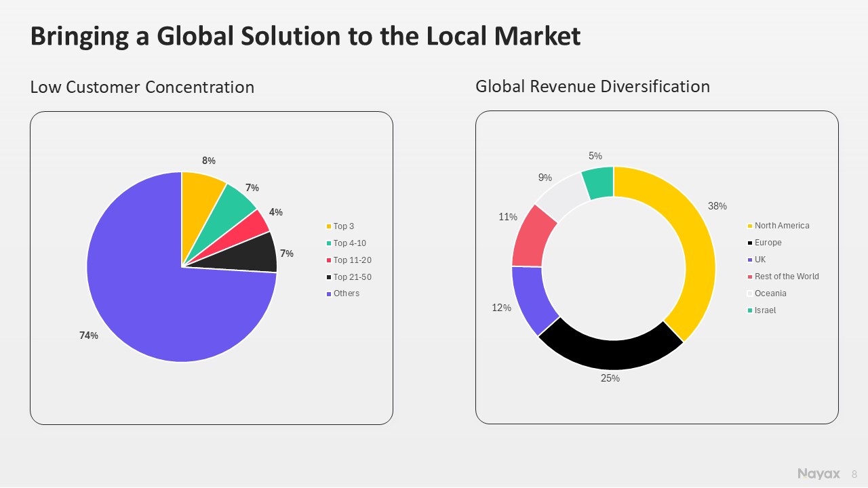Select the 'Oceania' legend label
Viewport: 868px width, 488px height.
click(770, 293)
